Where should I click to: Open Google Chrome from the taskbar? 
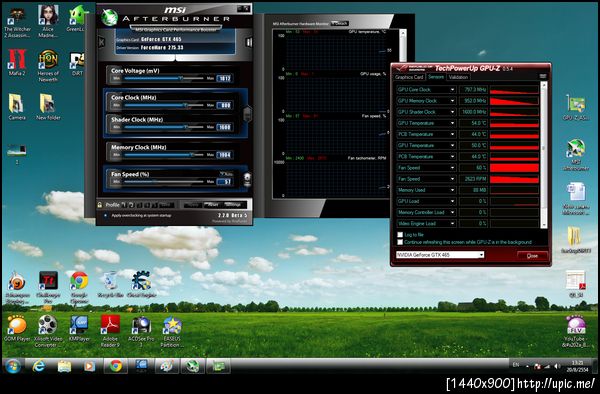(116, 366)
